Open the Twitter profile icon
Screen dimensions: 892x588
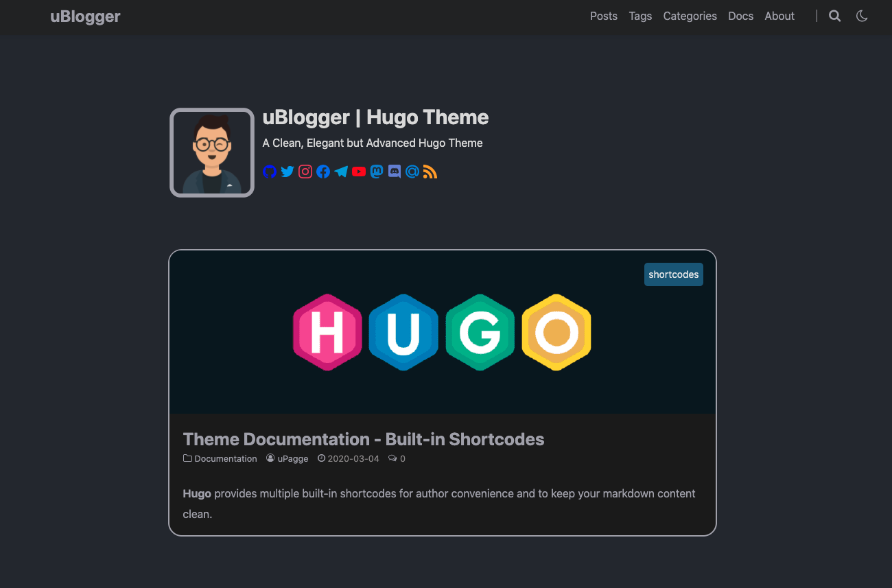287,172
